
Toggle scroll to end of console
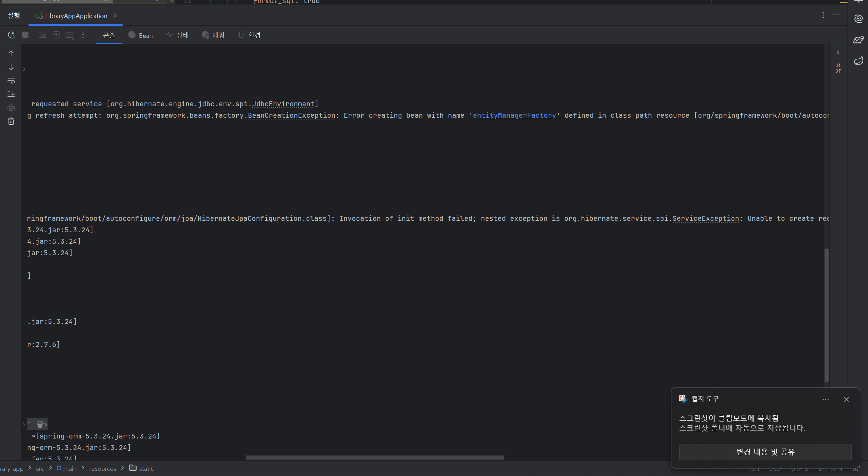point(11,94)
